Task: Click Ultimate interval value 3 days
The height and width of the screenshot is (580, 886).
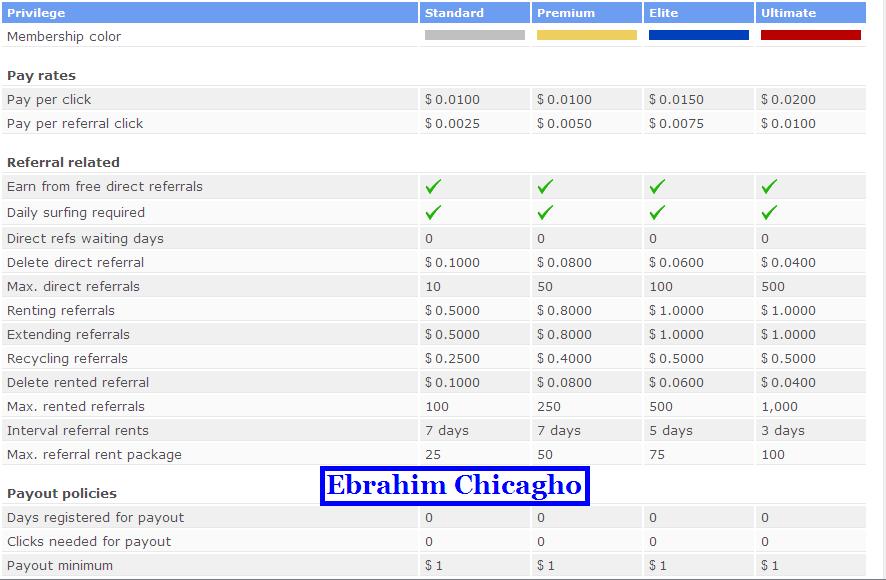Action: point(783,431)
